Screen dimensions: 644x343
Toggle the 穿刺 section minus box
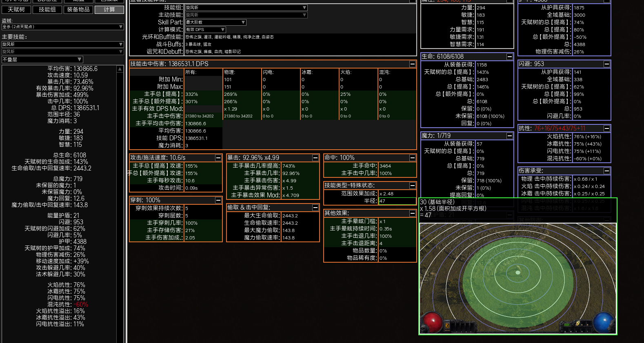[218, 200]
